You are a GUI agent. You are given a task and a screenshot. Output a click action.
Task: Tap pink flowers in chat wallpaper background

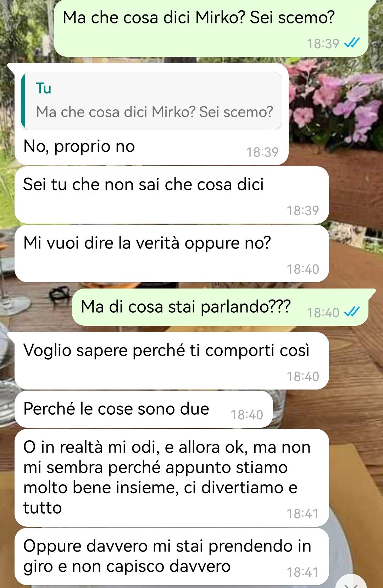pos(333,99)
